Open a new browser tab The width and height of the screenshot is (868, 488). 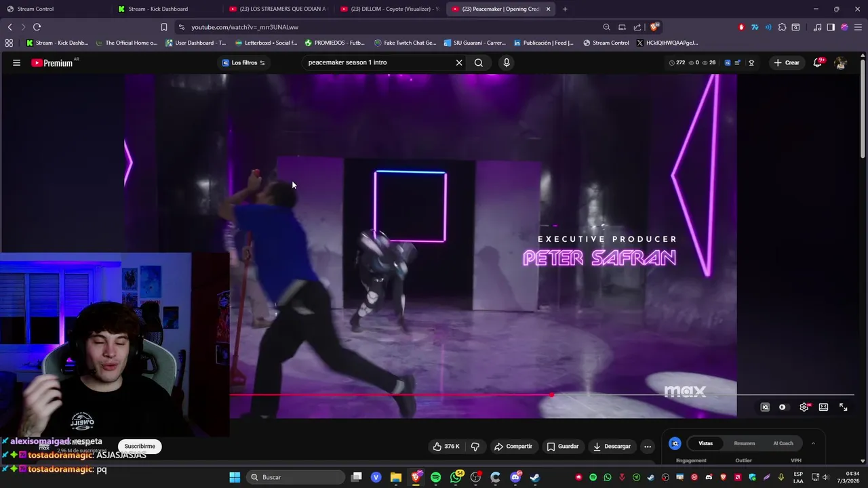tap(565, 9)
